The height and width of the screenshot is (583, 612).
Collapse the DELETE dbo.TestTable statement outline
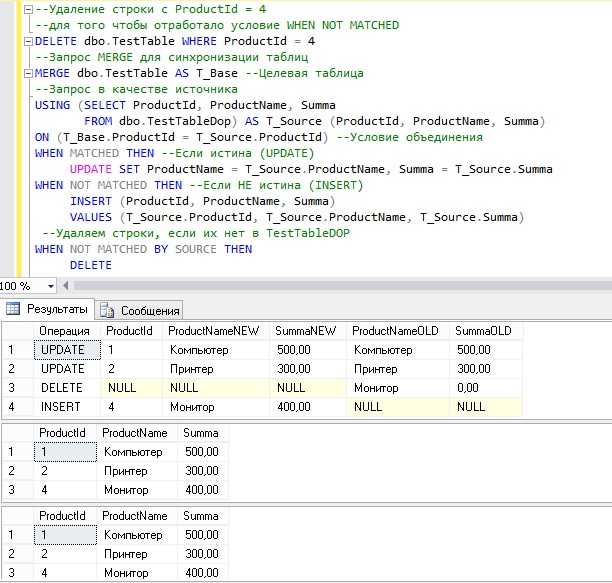point(28,41)
